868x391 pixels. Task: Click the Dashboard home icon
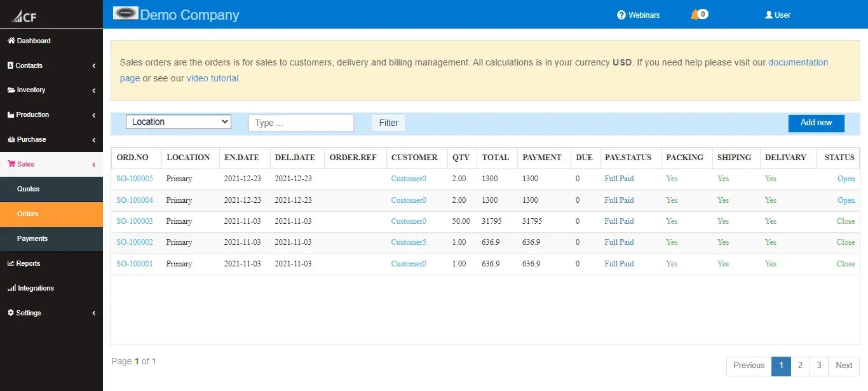click(11, 41)
